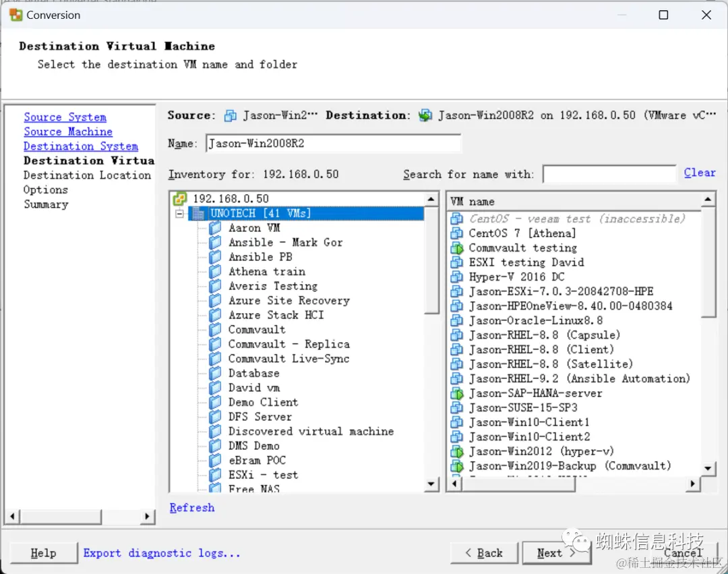Viewport: 728px width, 574px height.
Task: Click the Jason-SAP-HANA-server powered-on VM icon
Action: (457, 393)
